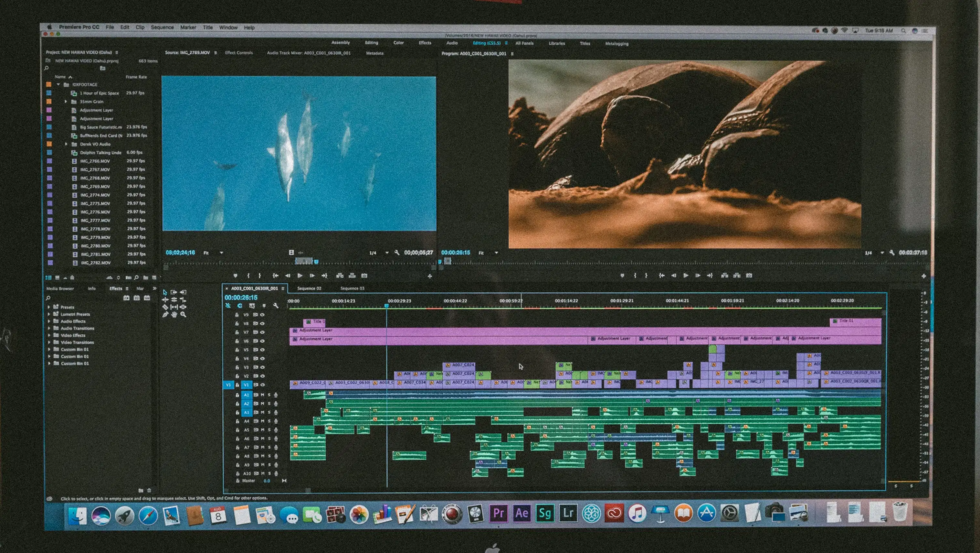The width and height of the screenshot is (980, 553).
Task: Open Source monitor settings wrench
Action: (396, 253)
